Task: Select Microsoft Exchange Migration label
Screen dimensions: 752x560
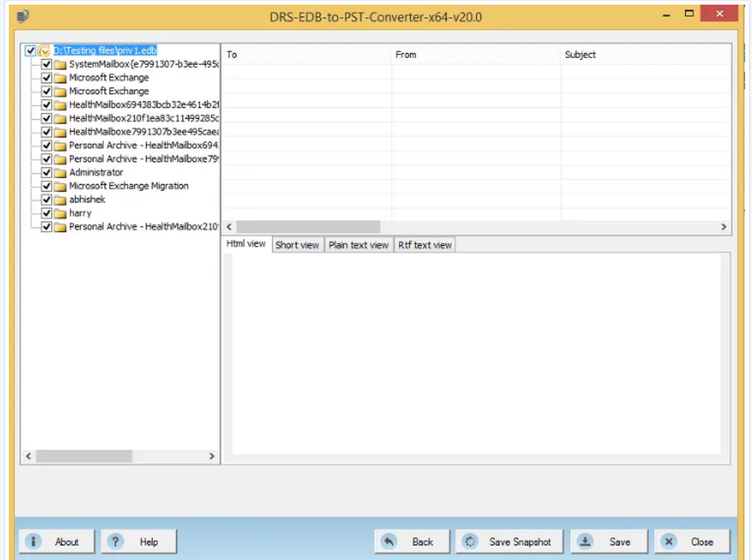Action: point(129,186)
